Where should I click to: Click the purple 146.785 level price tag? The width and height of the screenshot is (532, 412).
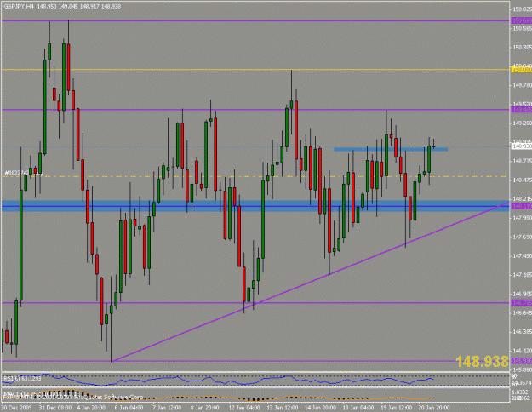522,303
